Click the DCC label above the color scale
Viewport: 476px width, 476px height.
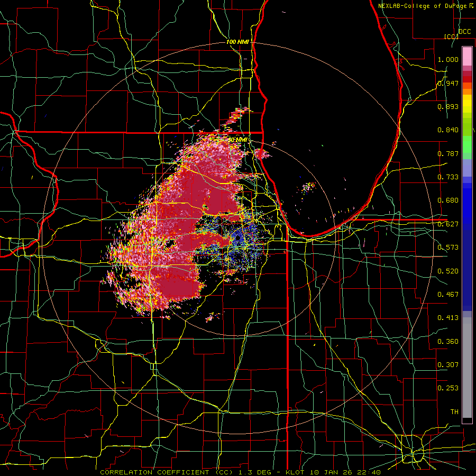[464, 32]
